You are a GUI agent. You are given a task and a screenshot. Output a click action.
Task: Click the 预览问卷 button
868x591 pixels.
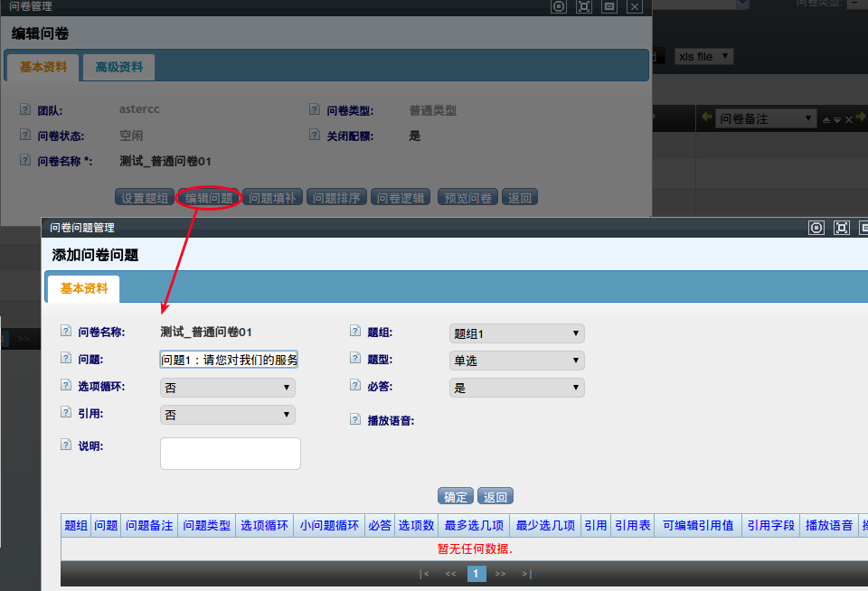tap(467, 198)
